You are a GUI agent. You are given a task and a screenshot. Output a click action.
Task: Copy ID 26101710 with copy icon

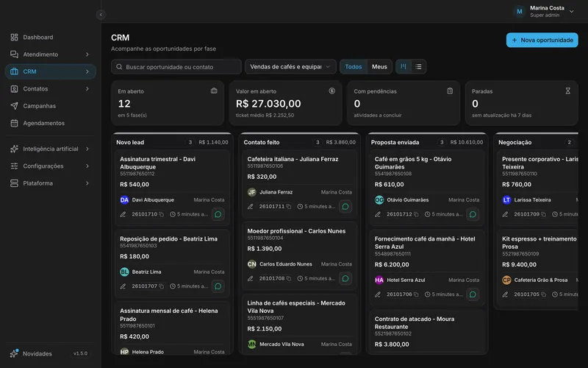[161, 214]
